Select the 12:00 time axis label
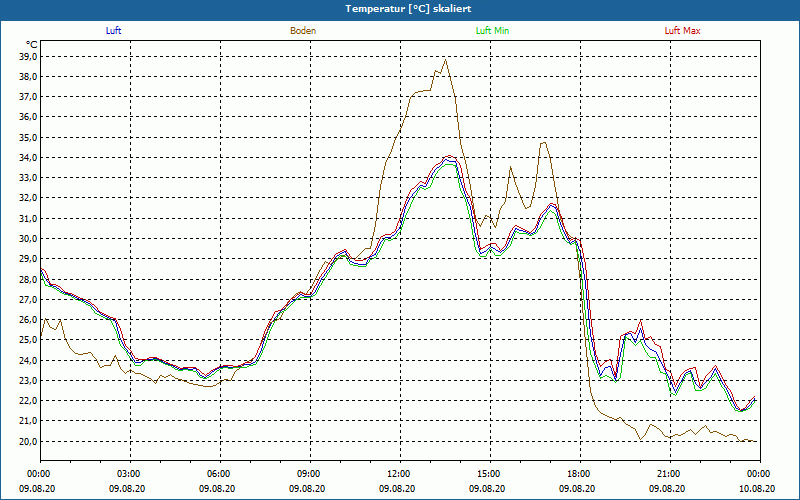Screen dimensions: 800x500 click(398, 474)
